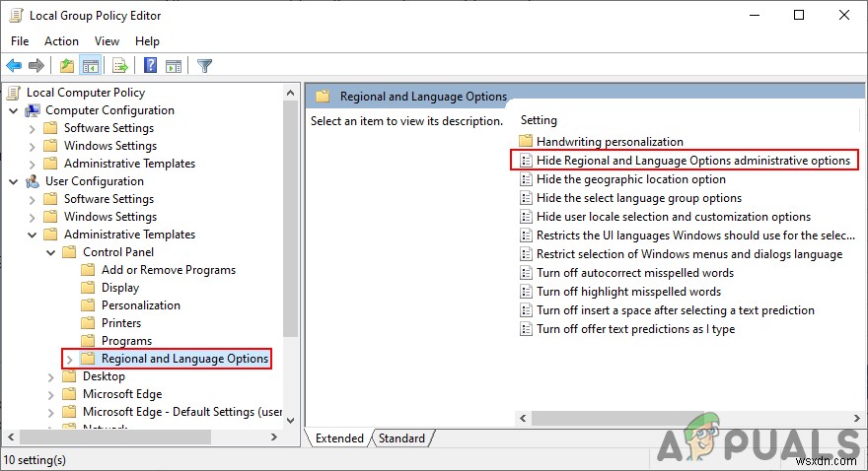Collapse the Control Panel node
The height and width of the screenshot is (471, 868).
[51, 252]
